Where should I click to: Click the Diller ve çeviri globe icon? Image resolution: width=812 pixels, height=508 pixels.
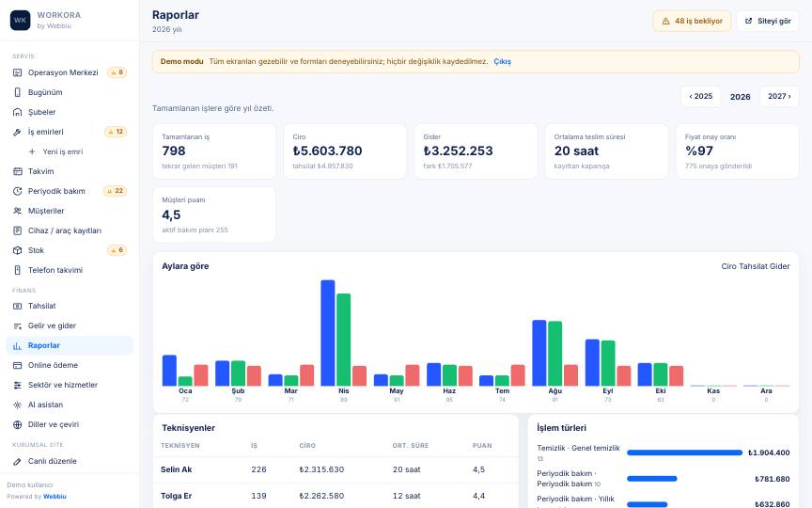pos(17,424)
